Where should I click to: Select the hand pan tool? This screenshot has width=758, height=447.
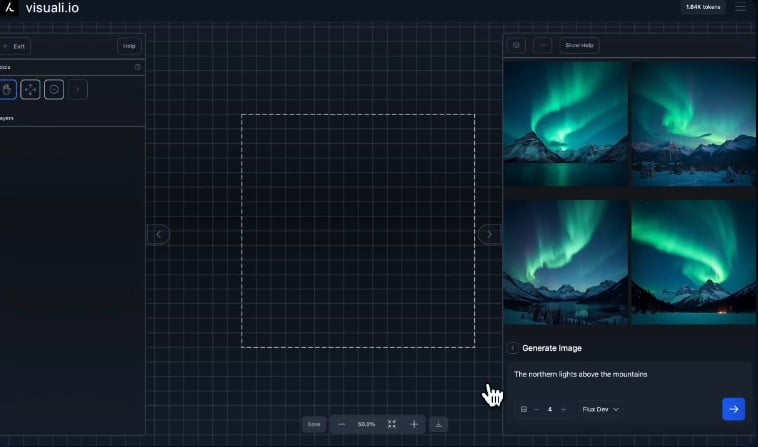[7, 89]
